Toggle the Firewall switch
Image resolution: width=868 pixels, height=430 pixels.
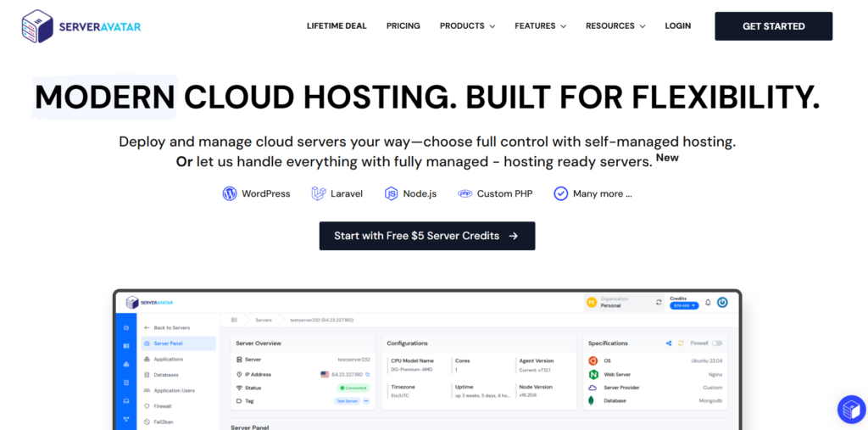point(717,343)
